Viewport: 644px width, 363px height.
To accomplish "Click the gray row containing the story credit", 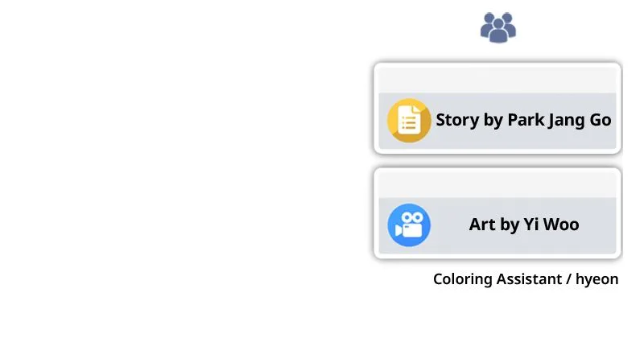I will point(497,121).
